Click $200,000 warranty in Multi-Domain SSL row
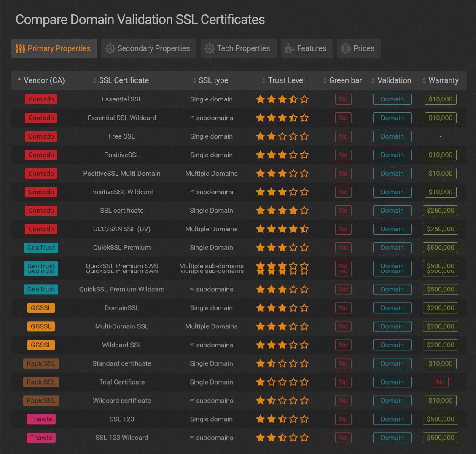This screenshot has height=454, width=476. pos(441,326)
